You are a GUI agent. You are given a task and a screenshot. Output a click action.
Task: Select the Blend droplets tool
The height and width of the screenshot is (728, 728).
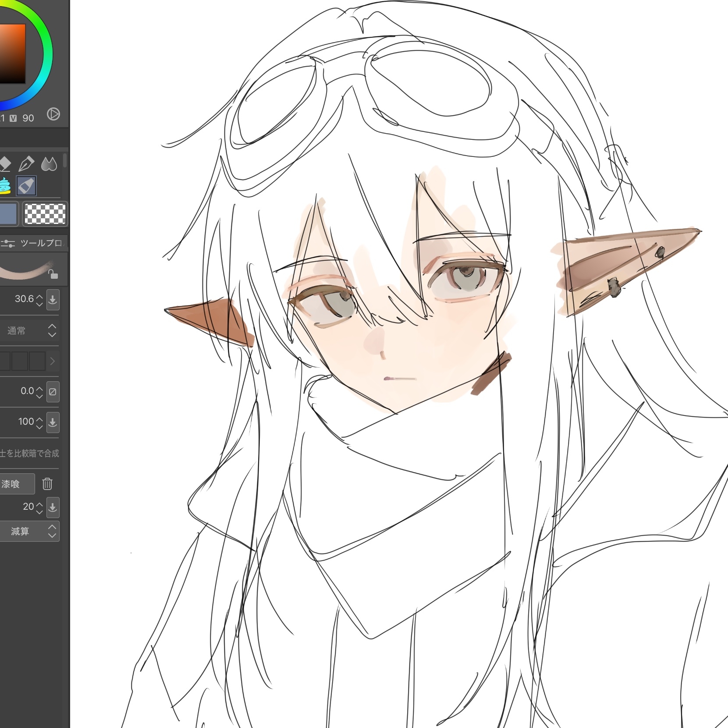[49, 164]
